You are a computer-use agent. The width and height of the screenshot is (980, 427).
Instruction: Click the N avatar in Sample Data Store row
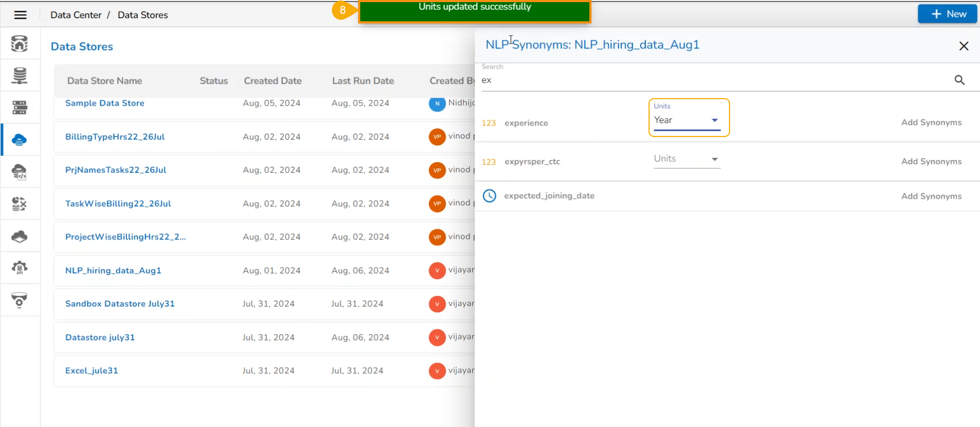437,103
